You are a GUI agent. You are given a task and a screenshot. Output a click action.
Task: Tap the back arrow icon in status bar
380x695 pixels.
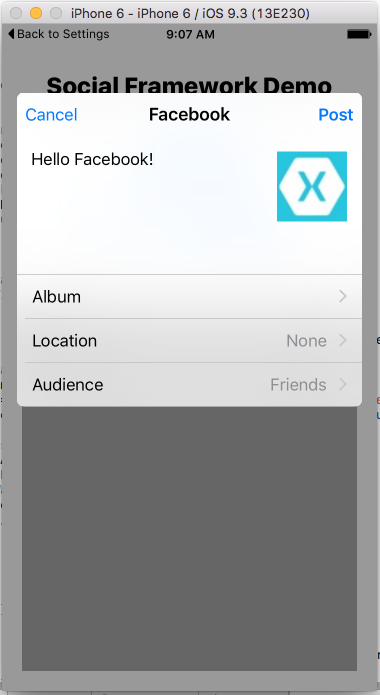[11, 34]
